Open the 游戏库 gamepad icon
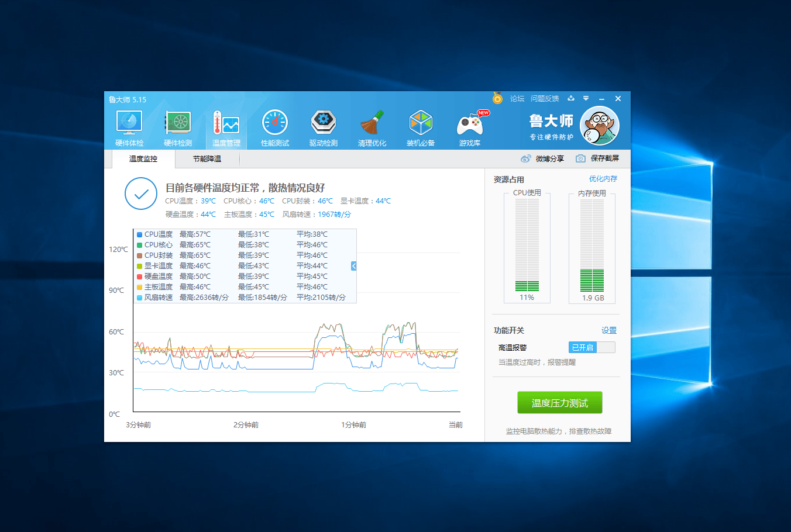This screenshot has height=532, width=791. (x=470, y=128)
